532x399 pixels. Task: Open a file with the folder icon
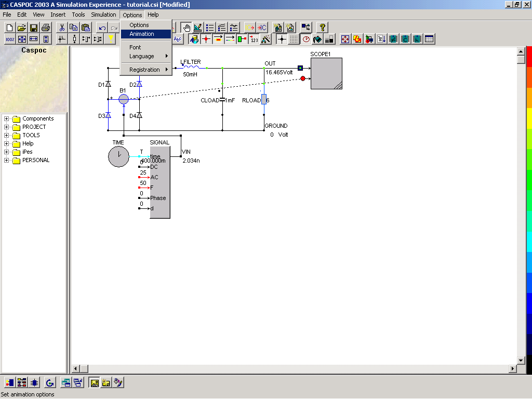click(22, 28)
